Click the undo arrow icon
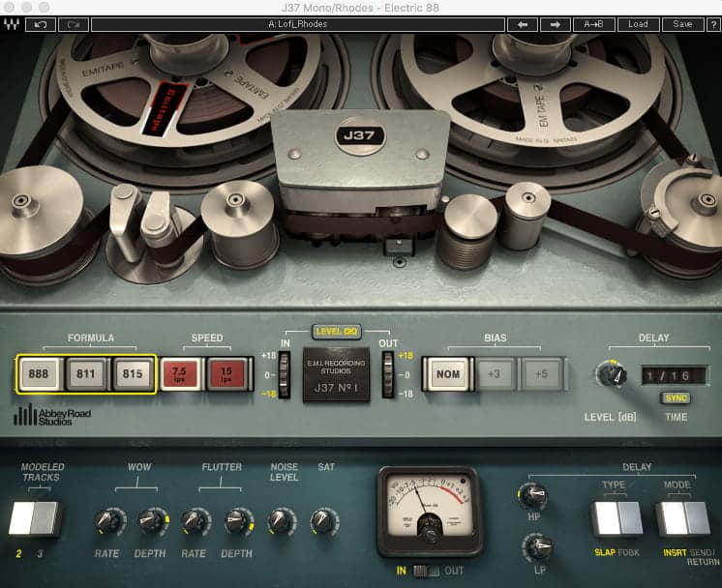This screenshot has width=722, height=588. 40,24
